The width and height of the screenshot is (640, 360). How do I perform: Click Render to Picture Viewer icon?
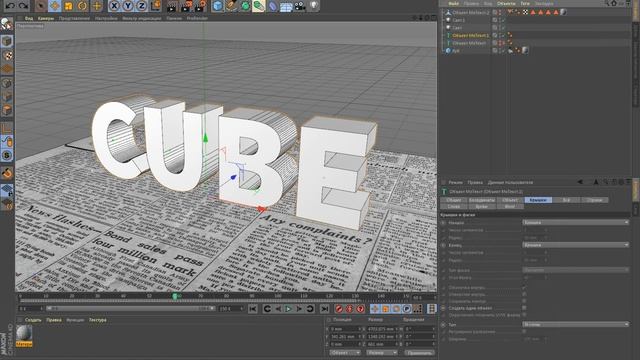[186, 6]
